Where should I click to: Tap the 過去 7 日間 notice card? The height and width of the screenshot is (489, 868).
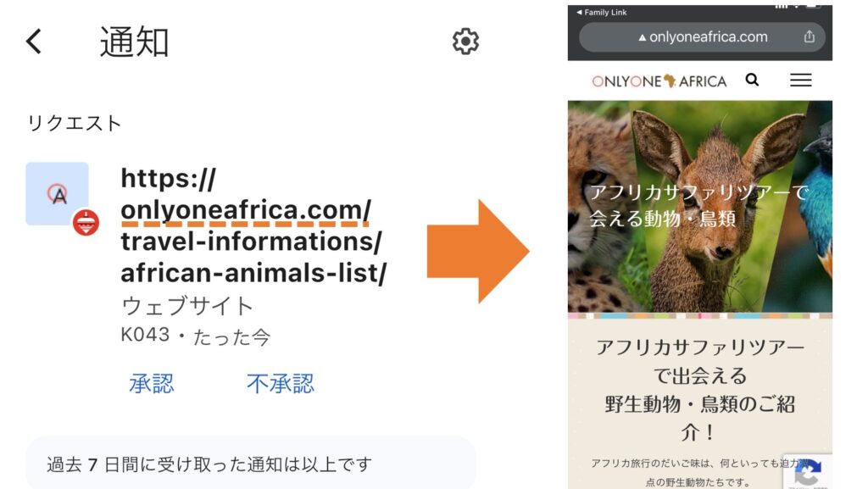(x=251, y=464)
